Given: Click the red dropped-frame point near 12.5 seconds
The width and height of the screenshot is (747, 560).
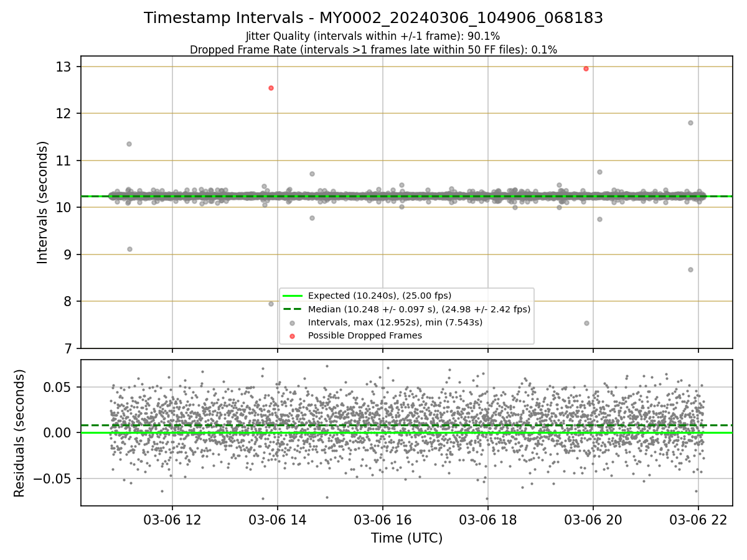Looking at the screenshot, I should 271,88.
